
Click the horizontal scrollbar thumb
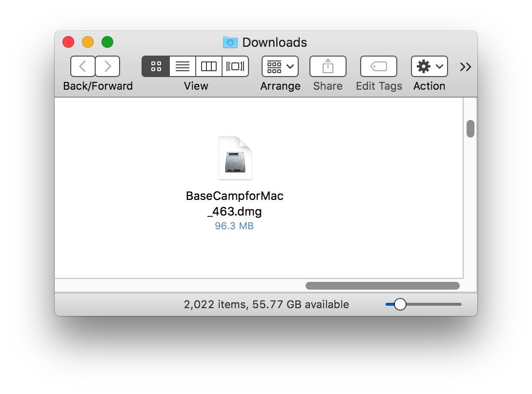click(383, 286)
